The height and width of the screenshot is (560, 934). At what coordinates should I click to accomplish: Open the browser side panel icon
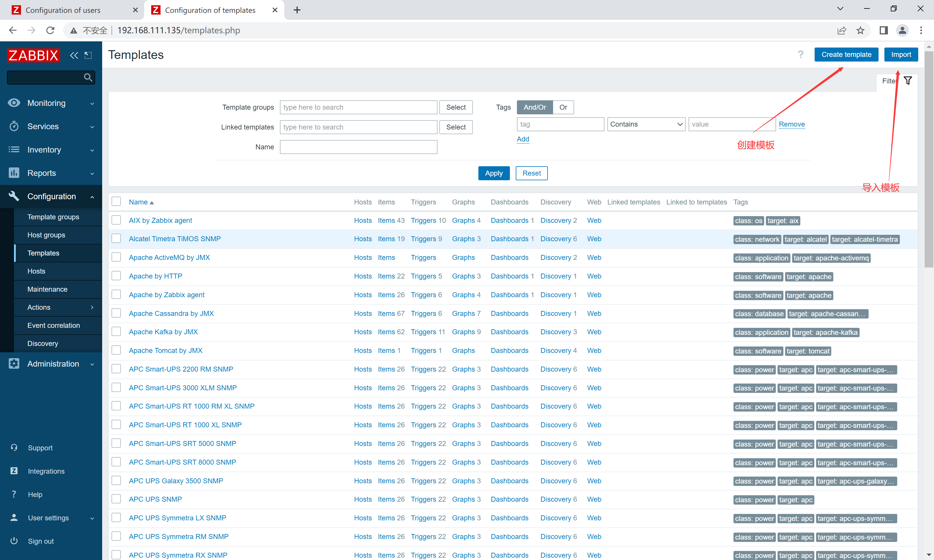pos(884,30)
